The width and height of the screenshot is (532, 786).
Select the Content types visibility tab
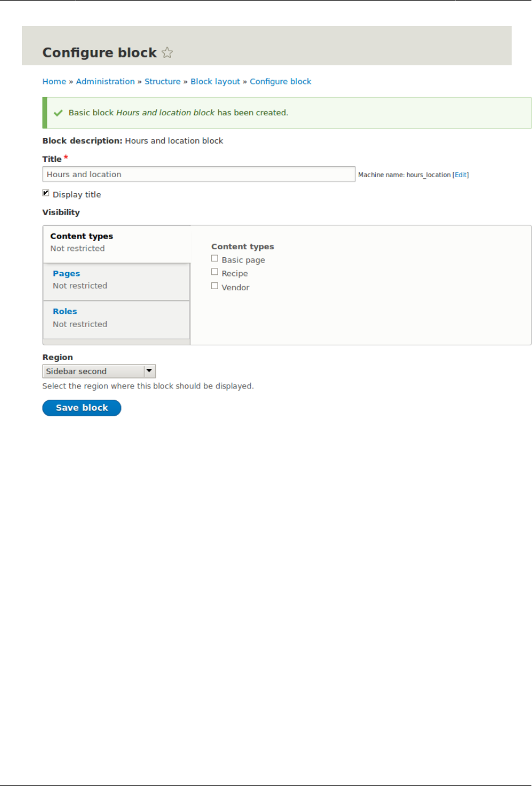[82, 236]
